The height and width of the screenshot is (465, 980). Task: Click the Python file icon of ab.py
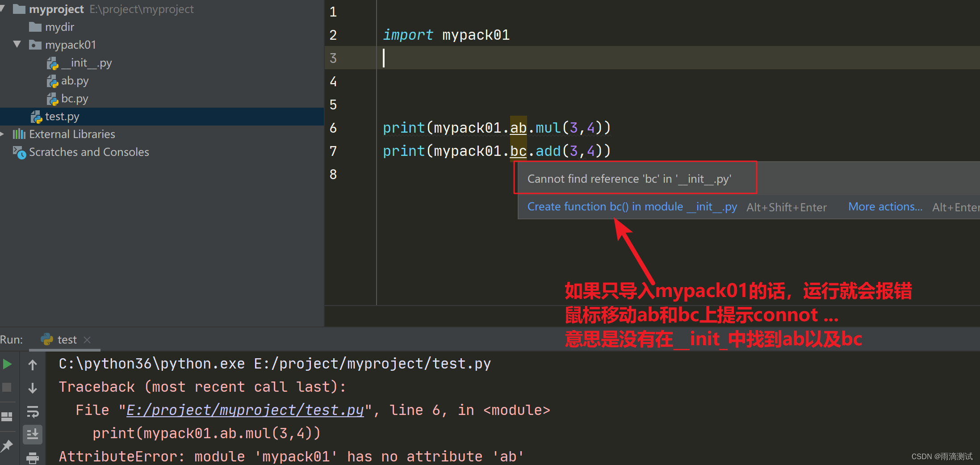pos(53,81)
